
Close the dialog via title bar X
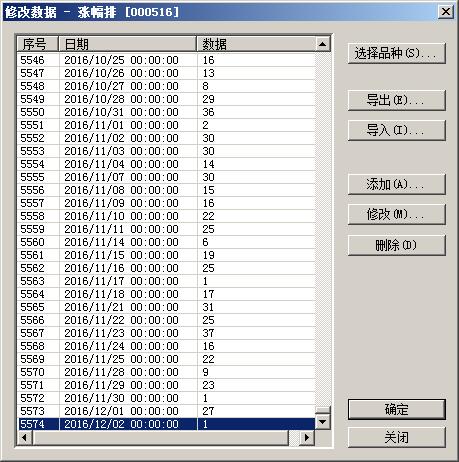click(446, 12)
